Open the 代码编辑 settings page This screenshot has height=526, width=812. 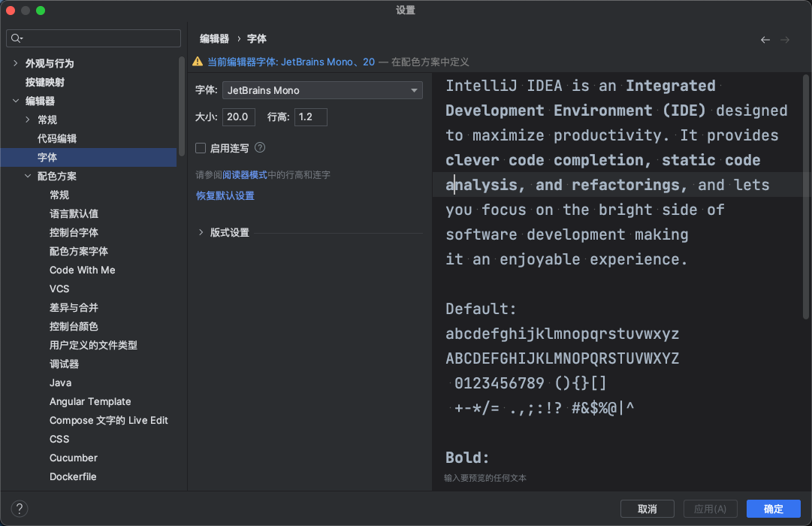(57, 138)
